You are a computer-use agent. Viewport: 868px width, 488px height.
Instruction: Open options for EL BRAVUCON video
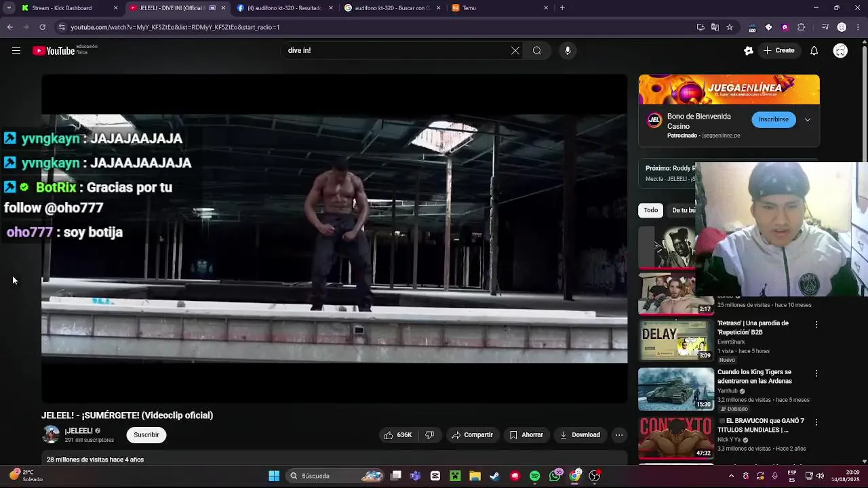tap(816, 422)
